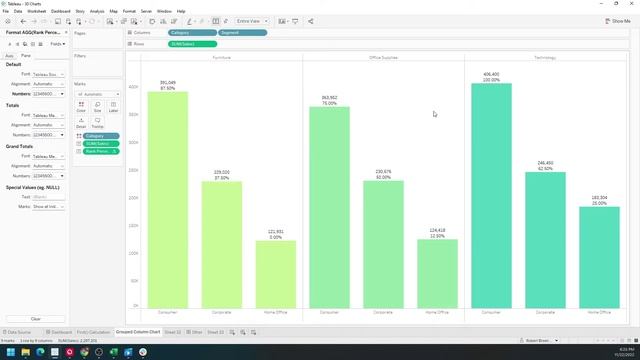Click the Label button on Marks card

(113, 107)
